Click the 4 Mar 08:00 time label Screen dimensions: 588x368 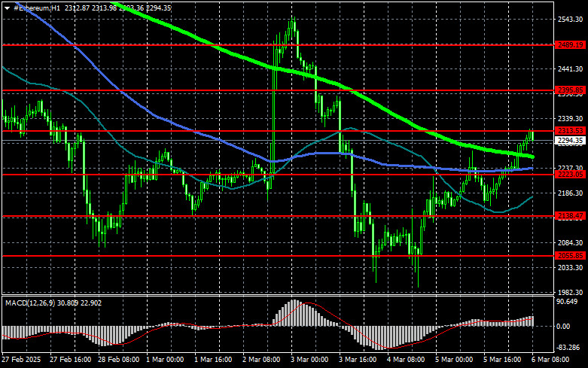point(406,360)
